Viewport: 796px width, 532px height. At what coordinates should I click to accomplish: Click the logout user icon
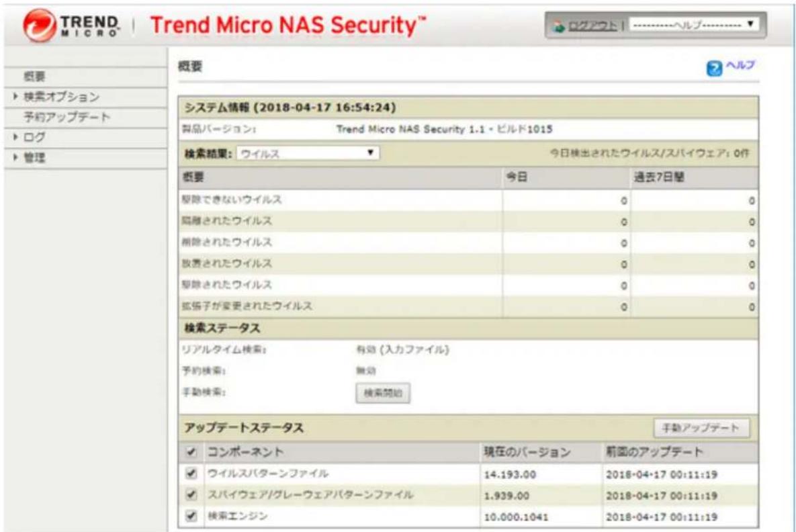(558, 26)
